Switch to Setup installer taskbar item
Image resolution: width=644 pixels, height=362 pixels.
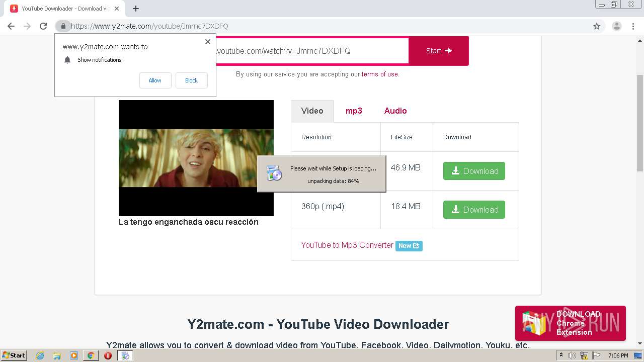click(x=125, y=355)
